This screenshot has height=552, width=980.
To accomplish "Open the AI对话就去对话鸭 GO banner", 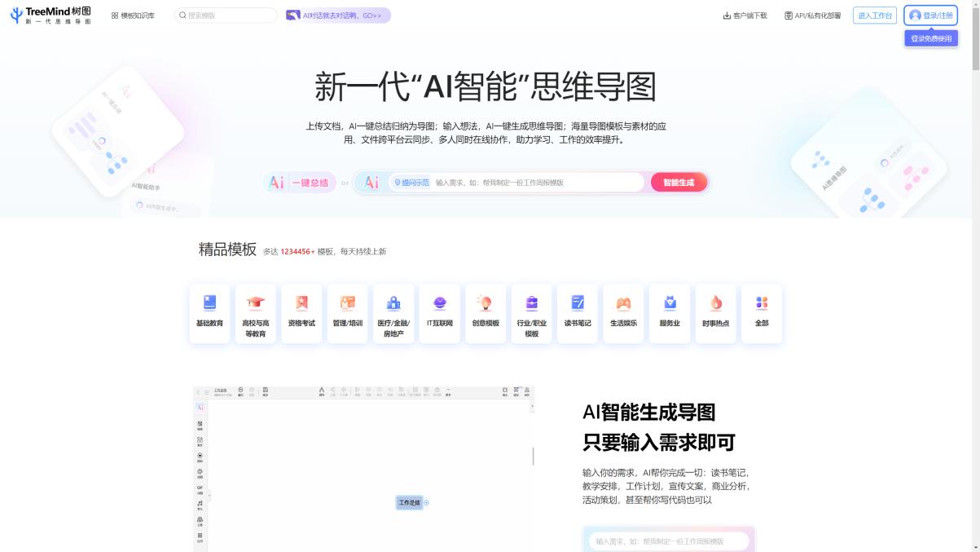I will point(338,15).
